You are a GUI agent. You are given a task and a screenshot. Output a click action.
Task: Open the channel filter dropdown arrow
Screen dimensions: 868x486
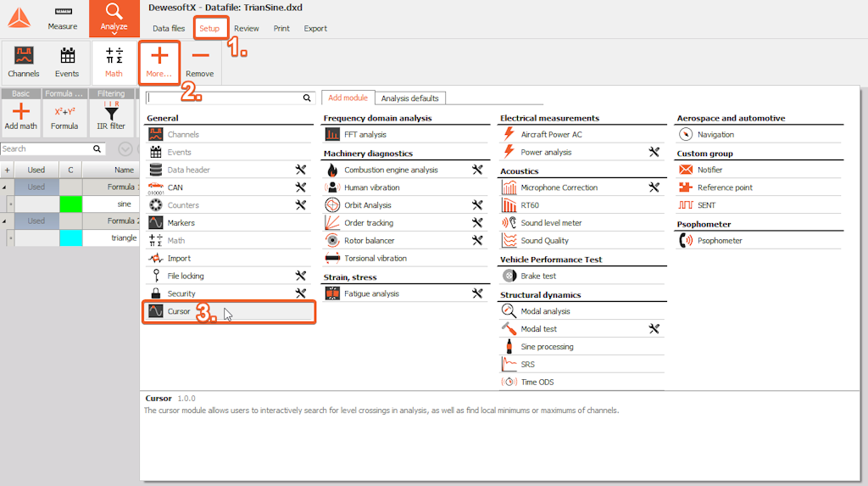(x=125, y=149)
